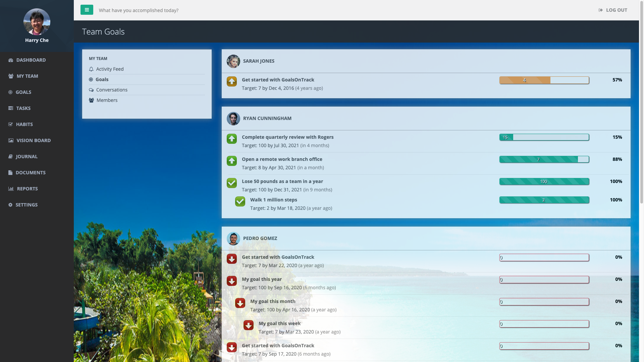This screenshot has height=362, width=644.
Task: Open the Members team menu item
Action: tap(107, 100)
